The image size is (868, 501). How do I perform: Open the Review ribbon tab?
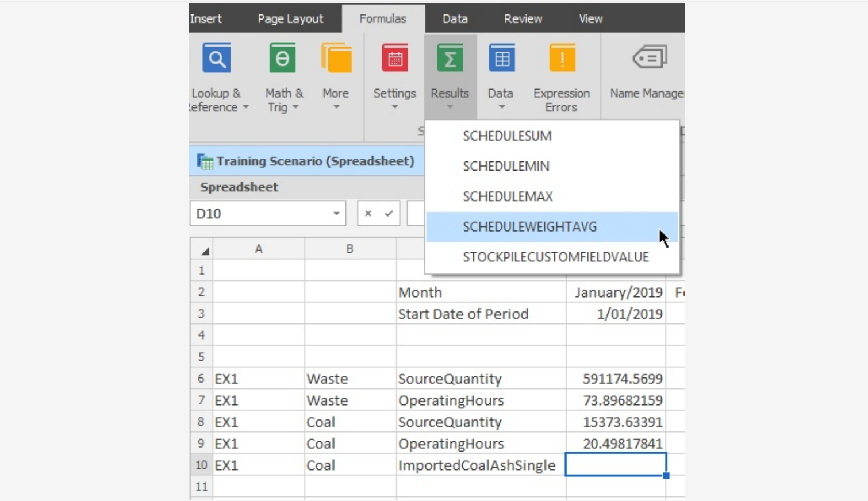coord(523,18)
